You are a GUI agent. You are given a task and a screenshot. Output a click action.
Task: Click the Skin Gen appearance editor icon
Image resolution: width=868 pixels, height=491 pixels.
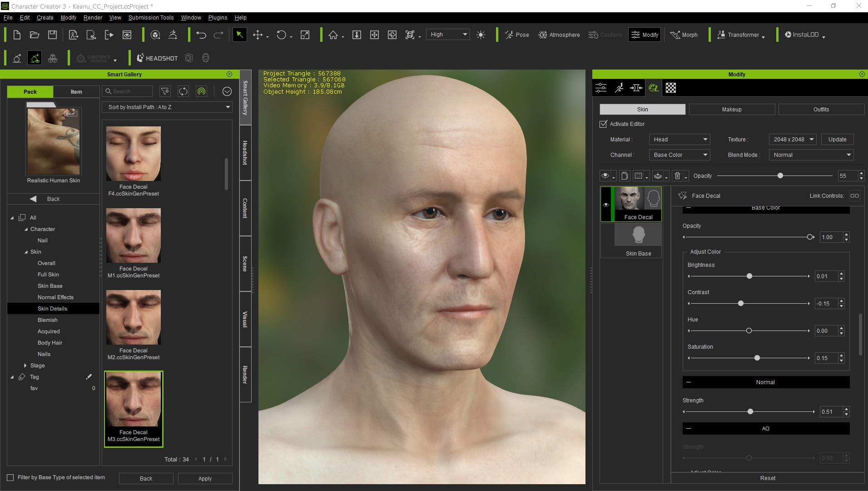tap(654, 88)
